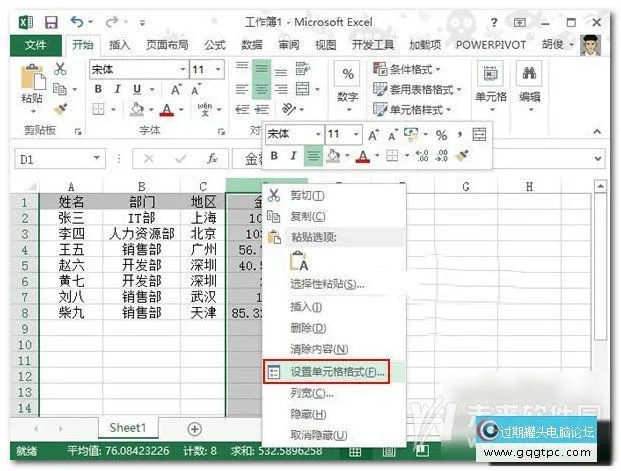Choose 设置单元格格式 from the context menu
The image size is (621, 471).
[x=325, y=371]
